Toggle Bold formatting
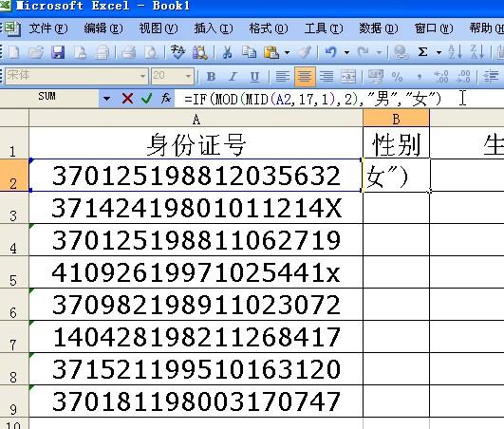 coord(211,77)
